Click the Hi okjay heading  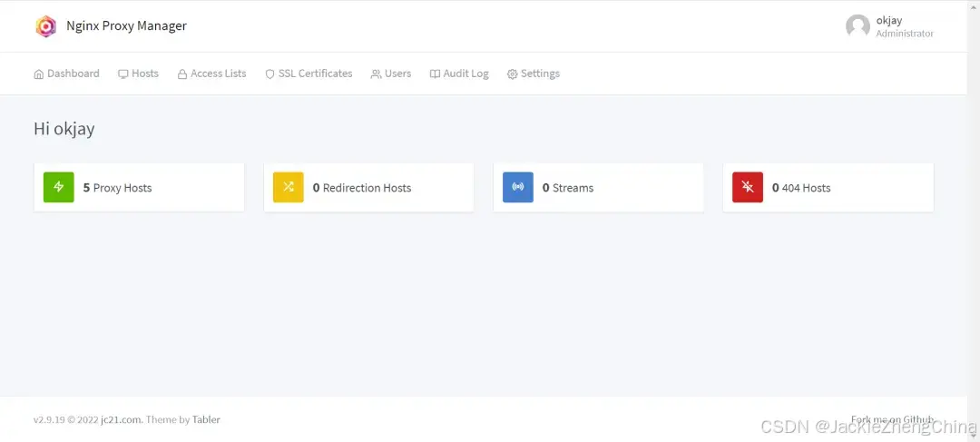(64, 130)
